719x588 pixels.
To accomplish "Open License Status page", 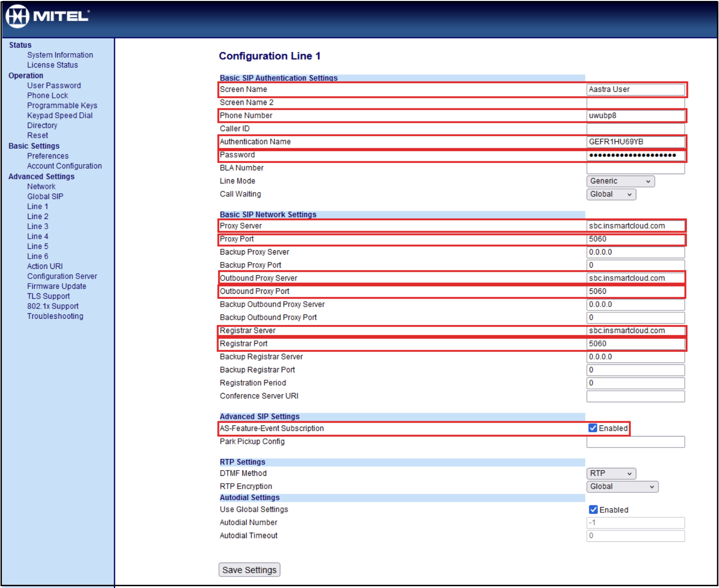I will [x=52, y=65].
